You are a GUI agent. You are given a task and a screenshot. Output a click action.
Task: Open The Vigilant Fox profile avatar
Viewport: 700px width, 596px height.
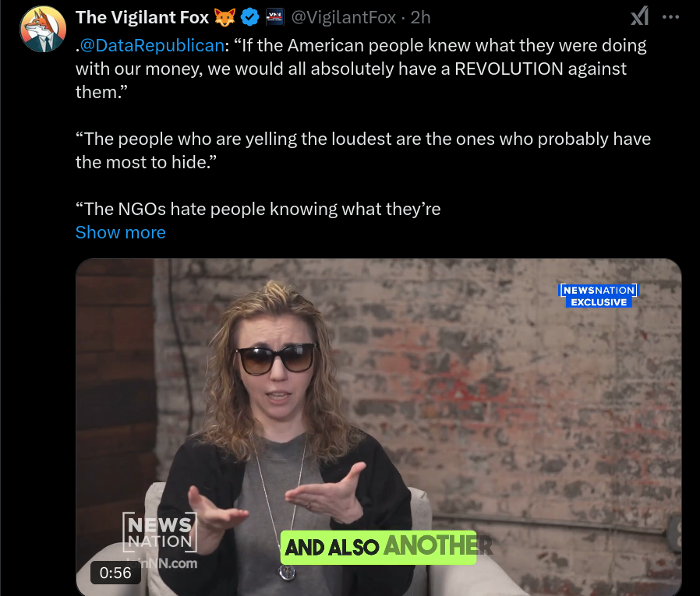[x=43, y=29]
